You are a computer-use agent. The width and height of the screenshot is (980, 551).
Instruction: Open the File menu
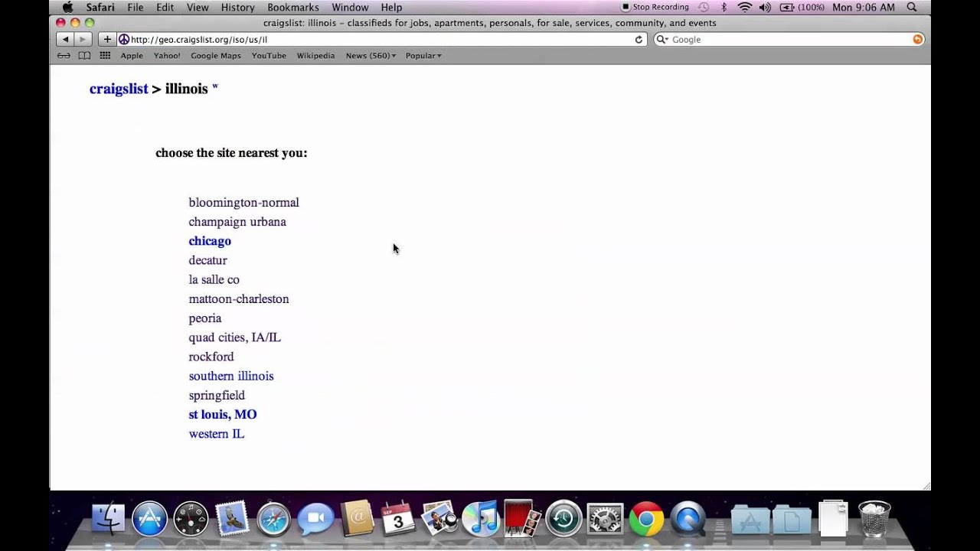point(136,7)
